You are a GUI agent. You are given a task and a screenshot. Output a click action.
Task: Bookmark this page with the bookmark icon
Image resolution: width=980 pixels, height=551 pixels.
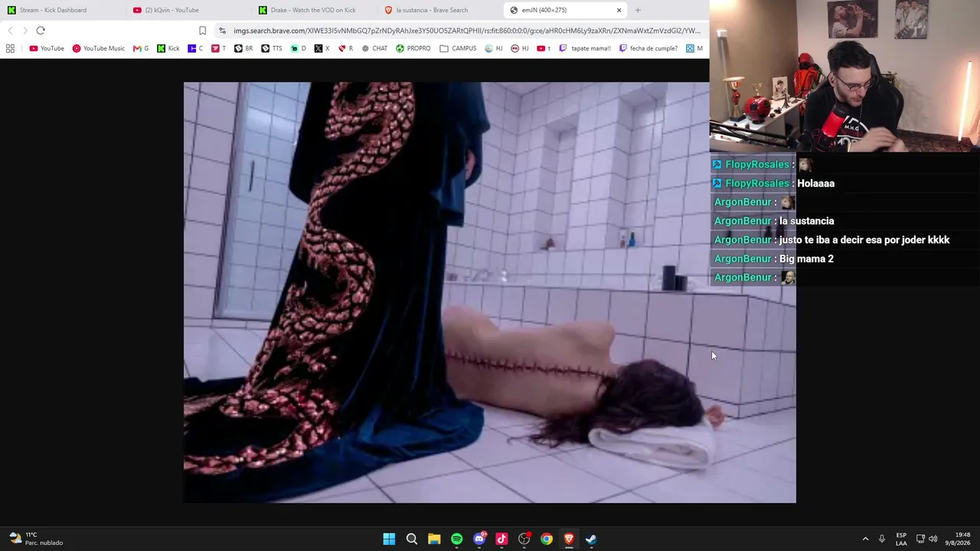(x=202, y=31)
